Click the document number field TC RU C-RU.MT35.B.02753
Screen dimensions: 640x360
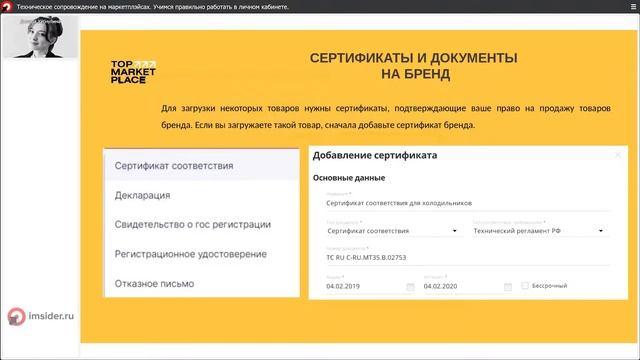pos(468,258)
